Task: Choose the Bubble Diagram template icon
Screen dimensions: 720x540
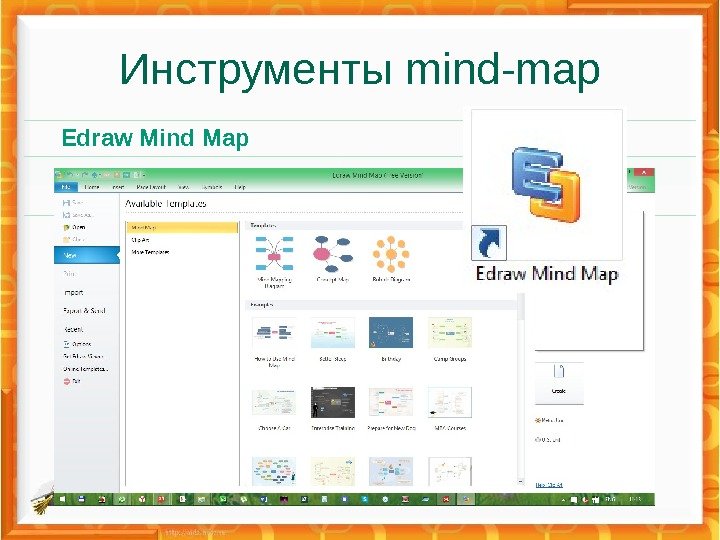Action: pyautogui.click(x=391, y=254)
